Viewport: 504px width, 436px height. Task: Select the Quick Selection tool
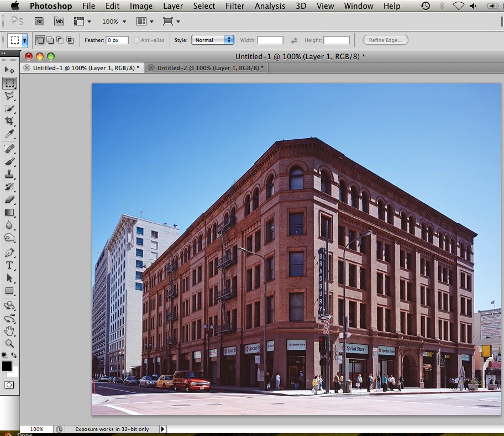[9, 108]
